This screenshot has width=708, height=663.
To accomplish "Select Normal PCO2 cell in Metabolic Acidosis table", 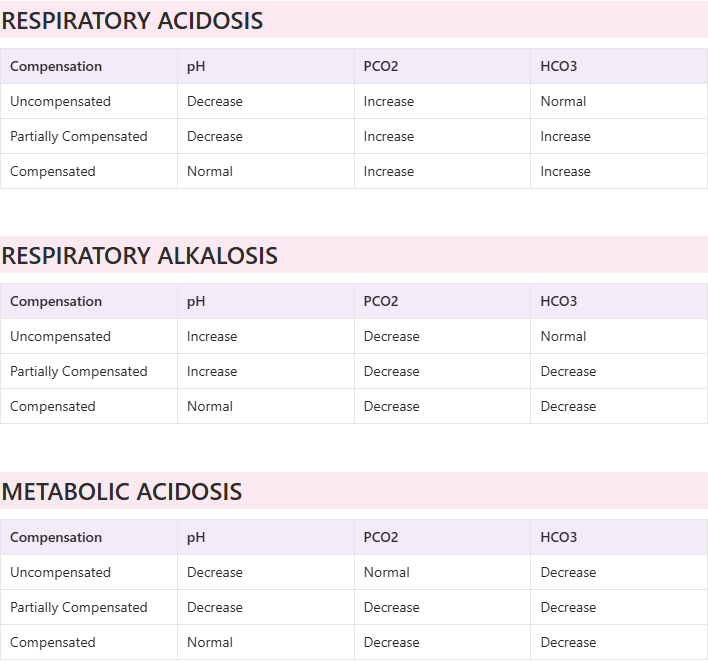I will click(387, 573).
